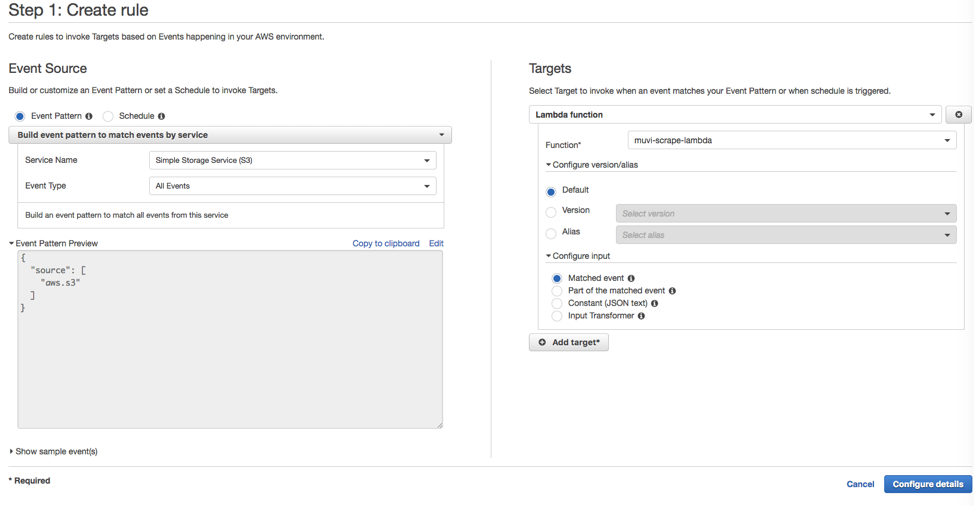Open the muvi-scrape-lambda Function dropdown

coord(792,140)
